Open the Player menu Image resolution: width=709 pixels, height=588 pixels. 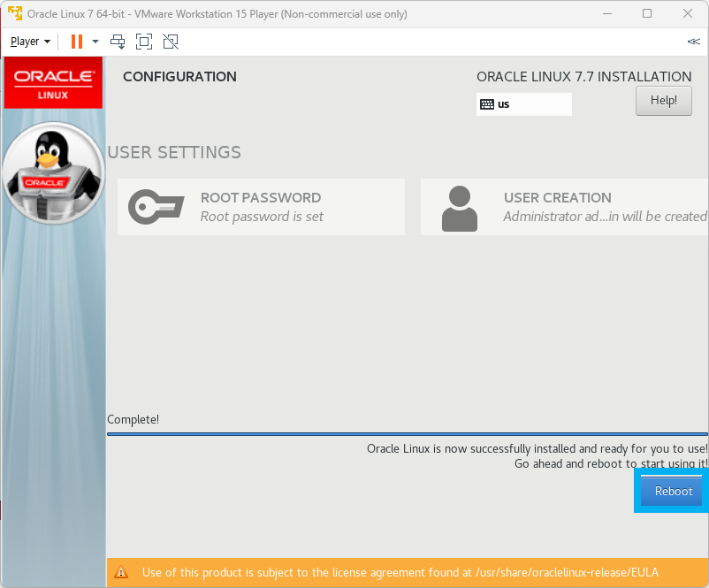[30, 42]
